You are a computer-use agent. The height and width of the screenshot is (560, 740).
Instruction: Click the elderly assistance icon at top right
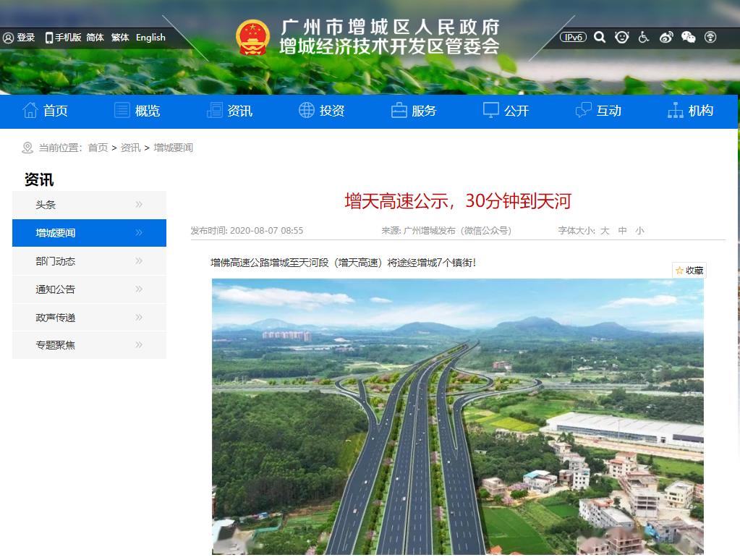tap(710, 37)
